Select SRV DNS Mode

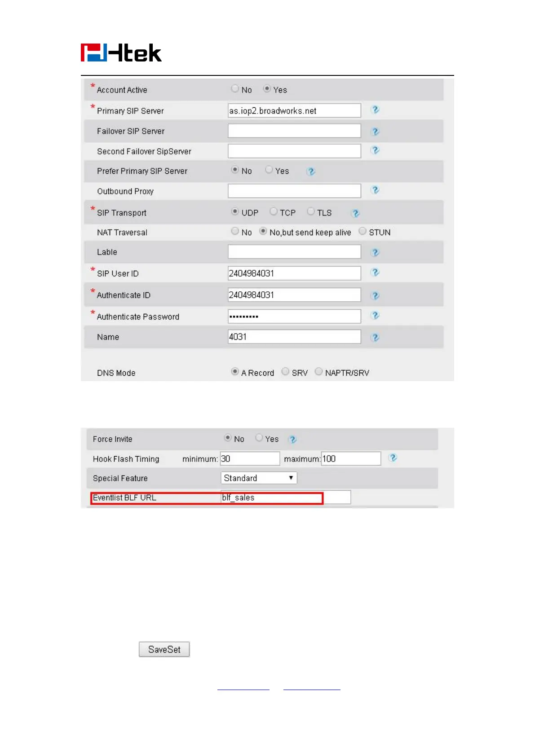tap(285, 372)
